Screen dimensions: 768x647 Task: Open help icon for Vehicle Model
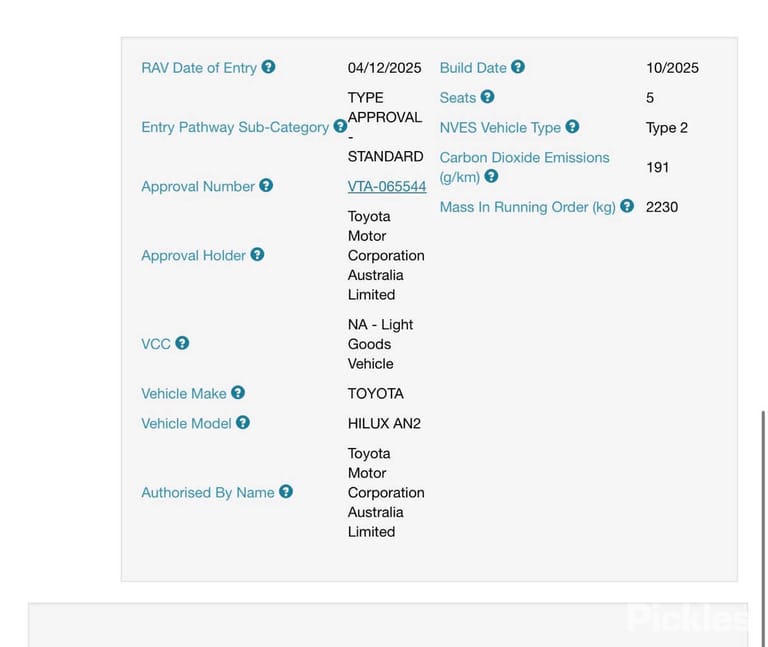tap(243, 422)
